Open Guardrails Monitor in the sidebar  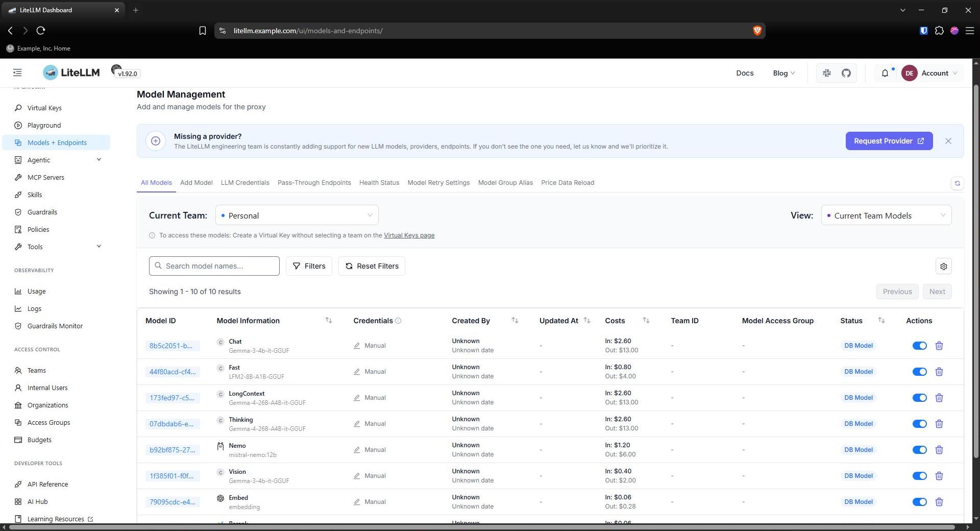[56, 326]
